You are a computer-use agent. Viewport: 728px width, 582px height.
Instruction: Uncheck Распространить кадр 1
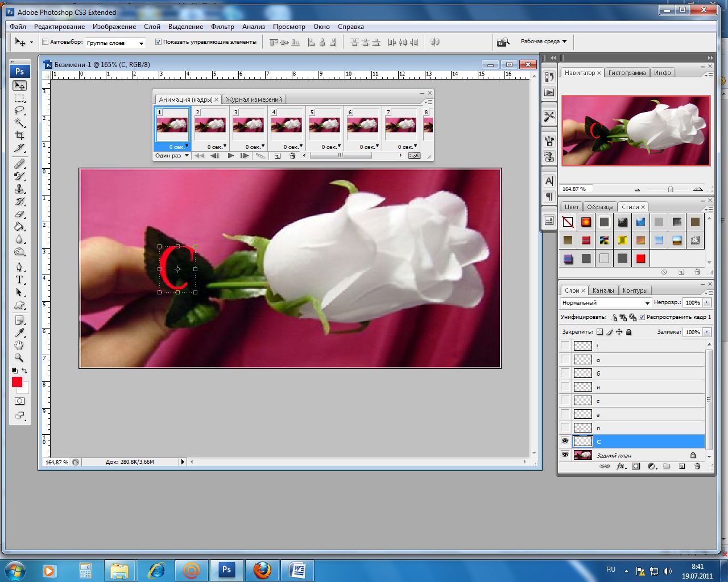(x=642, y=317)
